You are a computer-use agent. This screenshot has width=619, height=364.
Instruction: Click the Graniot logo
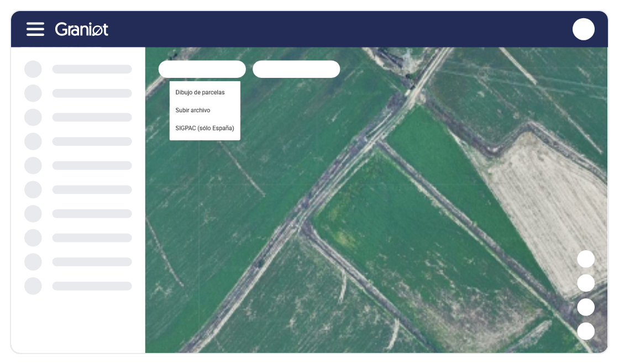point(82,29)
